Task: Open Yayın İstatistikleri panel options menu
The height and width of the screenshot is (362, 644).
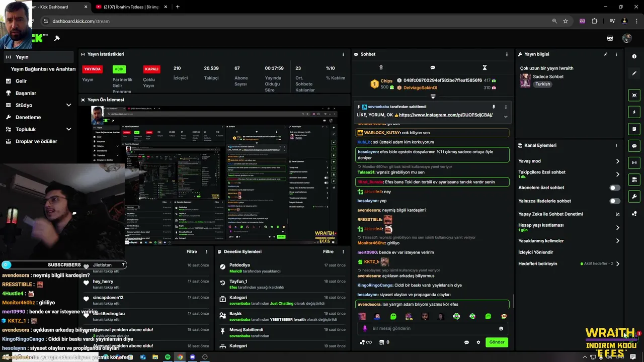Action: 343,54
